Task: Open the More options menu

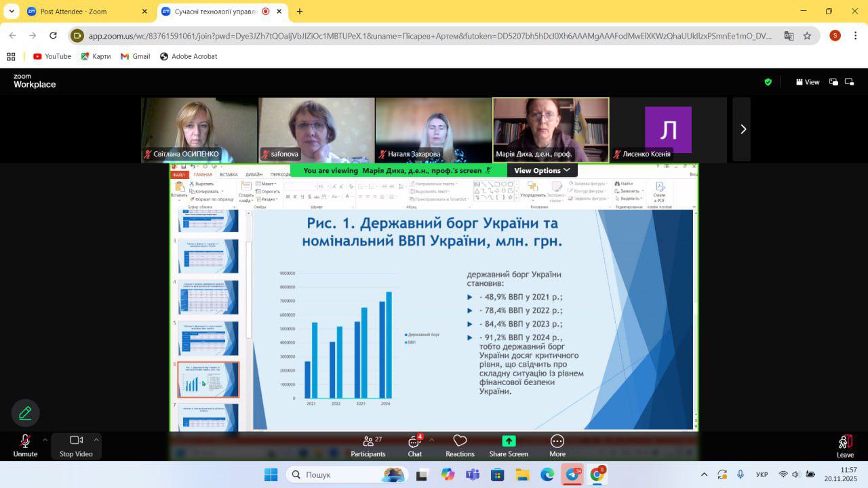Action: click(x=557, y=446)
